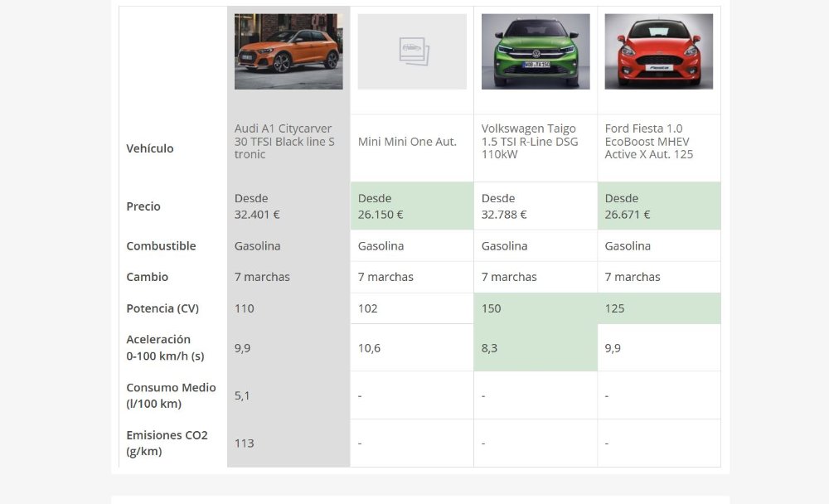This screenshot has width=829, height=504.
Task: Click the Mini One placeholder image icon
Action: 412,51
